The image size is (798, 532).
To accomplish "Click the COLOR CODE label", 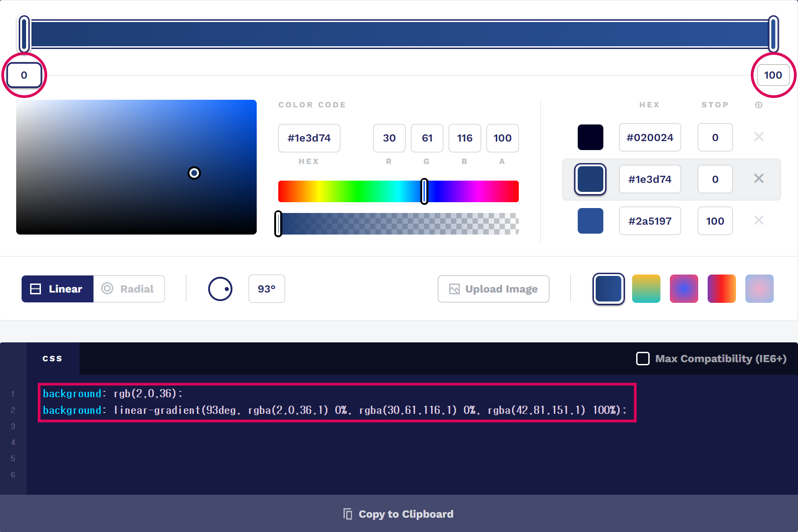I will (312, 105).
